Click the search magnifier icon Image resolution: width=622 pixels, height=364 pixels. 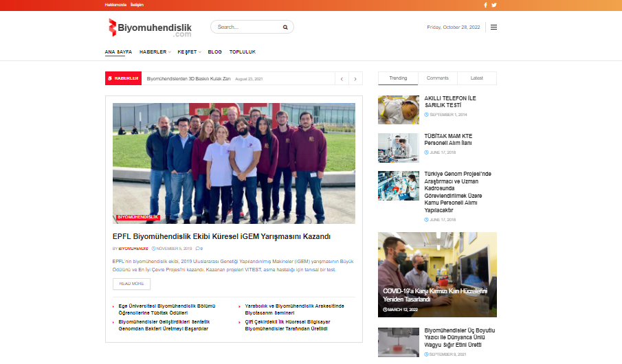[285, 27]
